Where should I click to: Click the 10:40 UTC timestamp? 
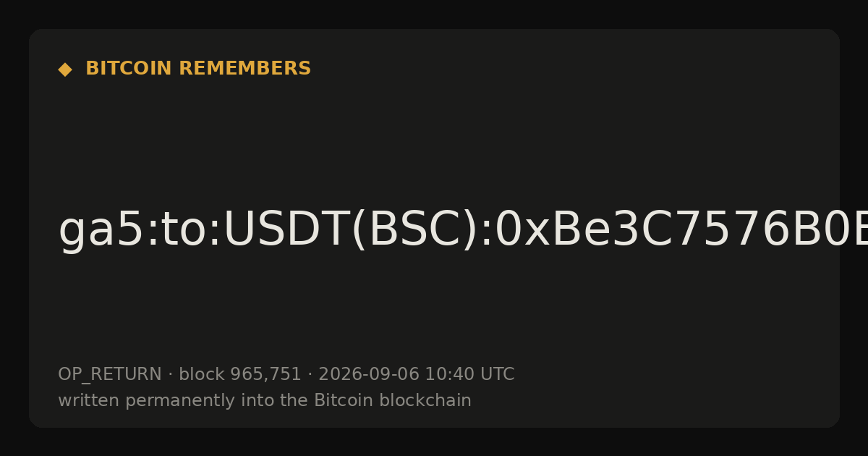point(469,374)
